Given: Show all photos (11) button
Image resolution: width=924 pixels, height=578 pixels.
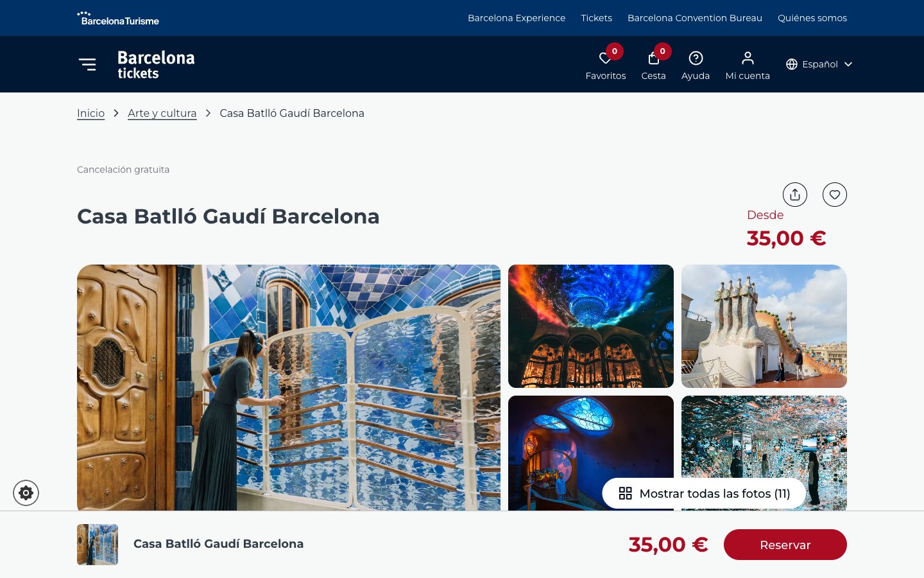Looking at the screenshot, I should tap(704, 493).
